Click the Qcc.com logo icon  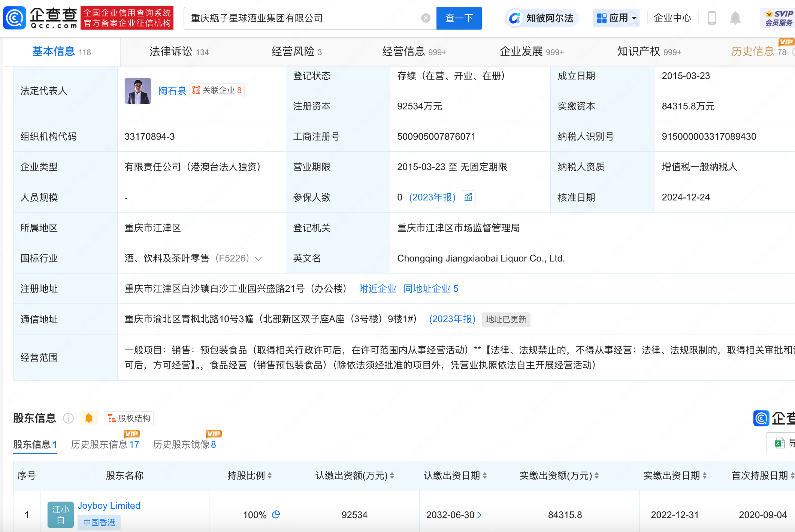pyautogui.click(x=14, y=18)
